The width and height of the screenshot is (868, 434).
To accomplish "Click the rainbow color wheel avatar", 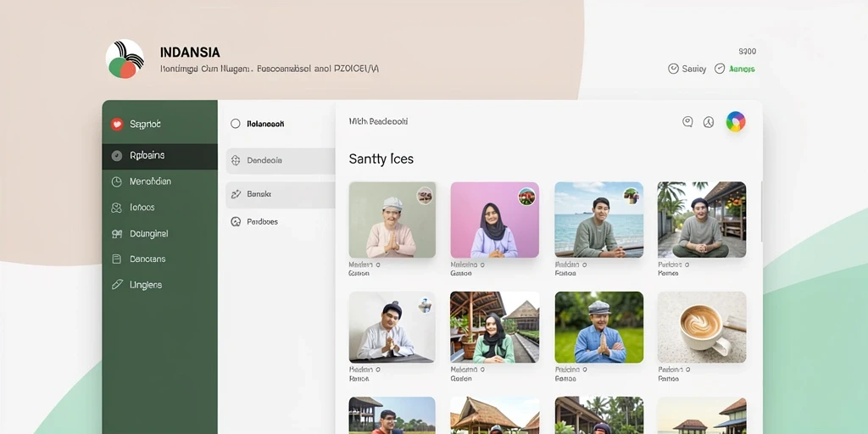I will tap(736, 122).
